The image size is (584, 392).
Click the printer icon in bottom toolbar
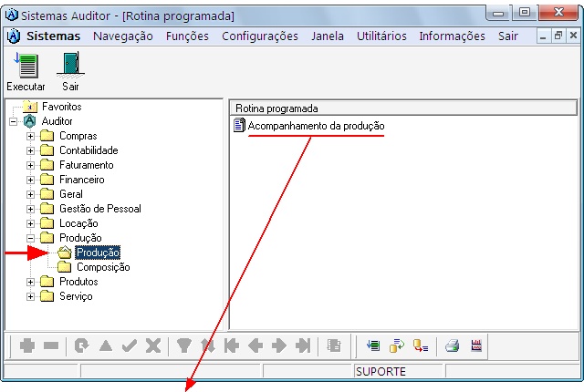tap(452, 346)
